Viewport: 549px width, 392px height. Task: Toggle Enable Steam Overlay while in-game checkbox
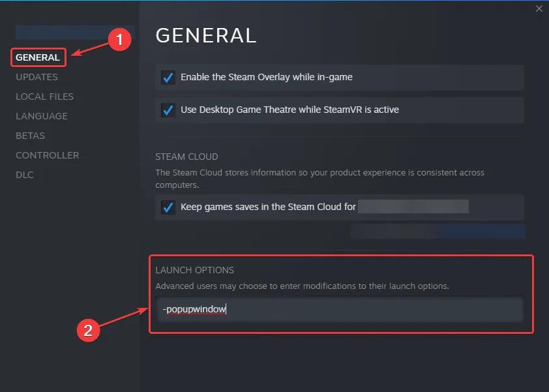(168, 78)
